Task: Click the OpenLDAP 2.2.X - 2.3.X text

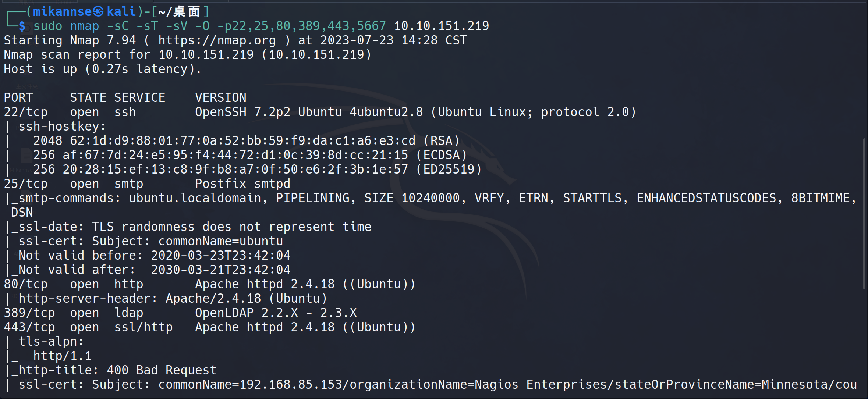Action: point(276,313)
